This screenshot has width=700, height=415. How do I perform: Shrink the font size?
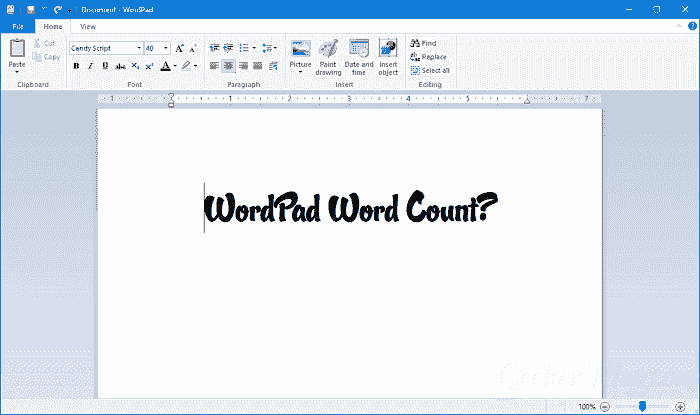coord(192,48)
